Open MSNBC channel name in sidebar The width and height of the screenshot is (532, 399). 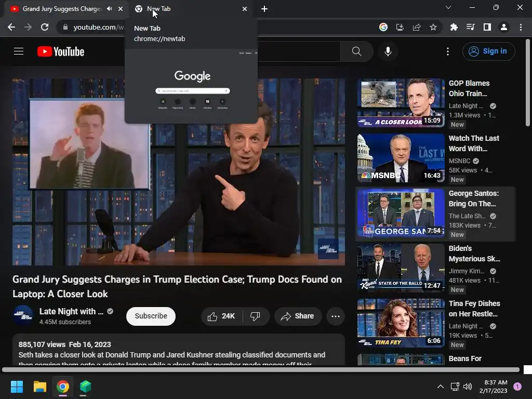point(459,161)
